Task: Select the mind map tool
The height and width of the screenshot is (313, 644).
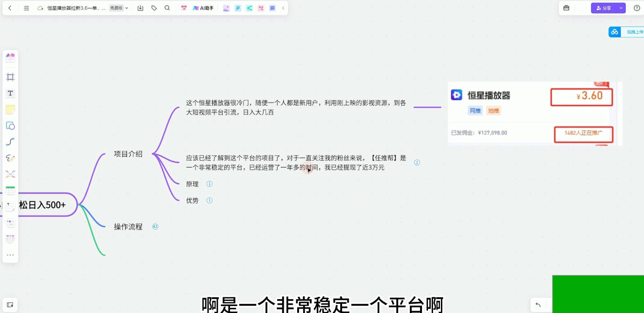Action: pyautogui.click(x=10, y=174)
